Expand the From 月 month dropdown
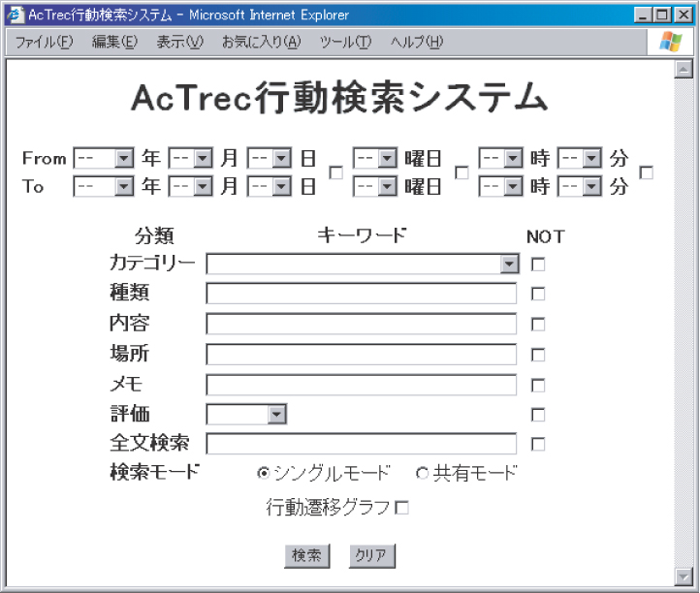This screenshot has width=700, height=593. [x=191, y=158]
